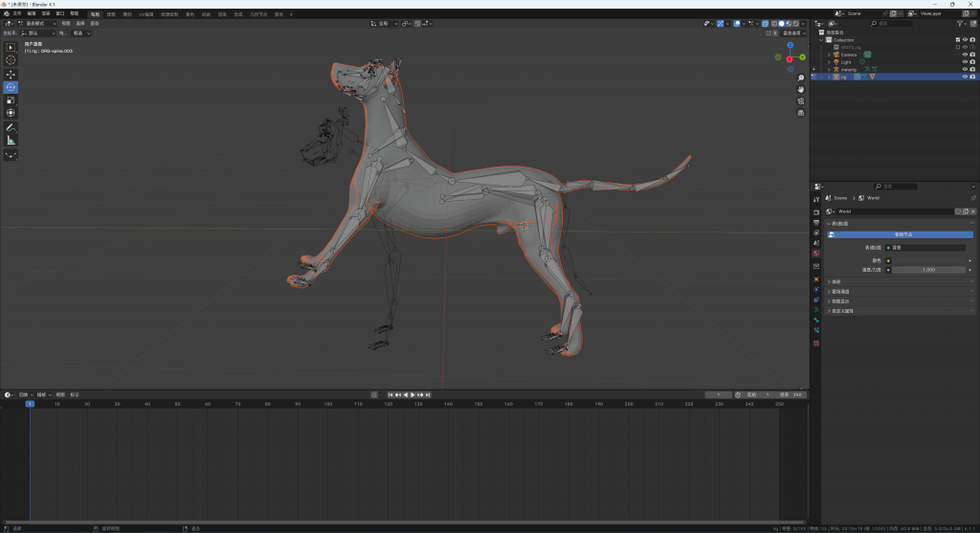Expand the rig object in the outliner
Image resolution: width=980 pixels, height=533 pixels.
[x=829, y=78]
